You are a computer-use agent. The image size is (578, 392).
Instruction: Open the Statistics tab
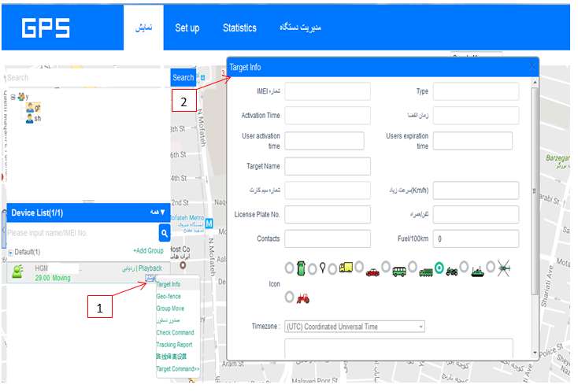(239, 28)
